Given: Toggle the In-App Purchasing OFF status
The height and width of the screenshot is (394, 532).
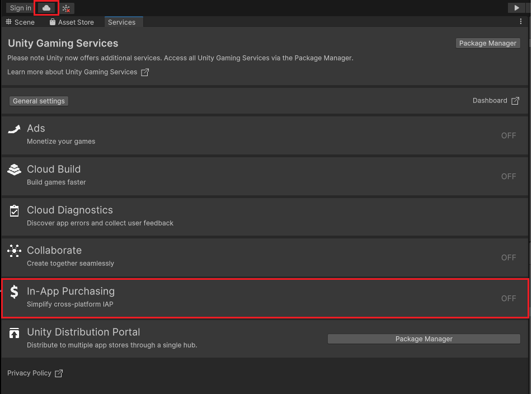Looking at the screenshot, I should 509,298.
